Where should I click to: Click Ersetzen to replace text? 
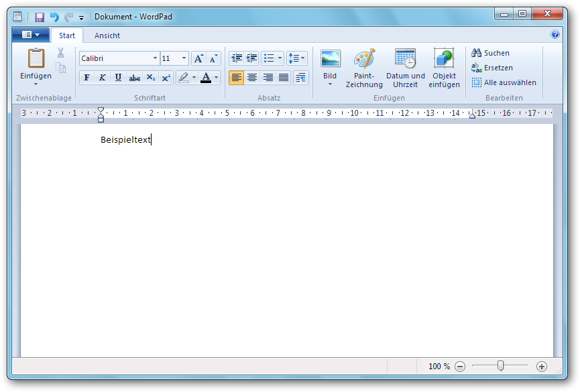pos(492,68)
